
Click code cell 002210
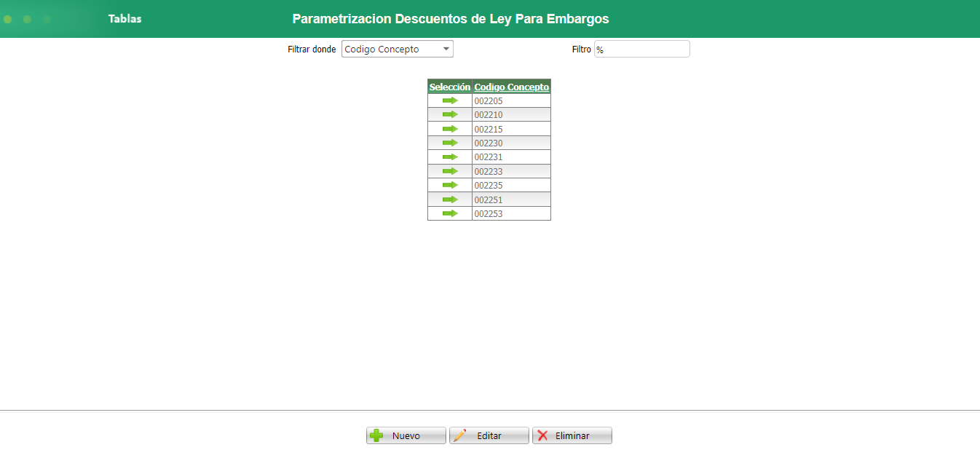tap(511, 115)
